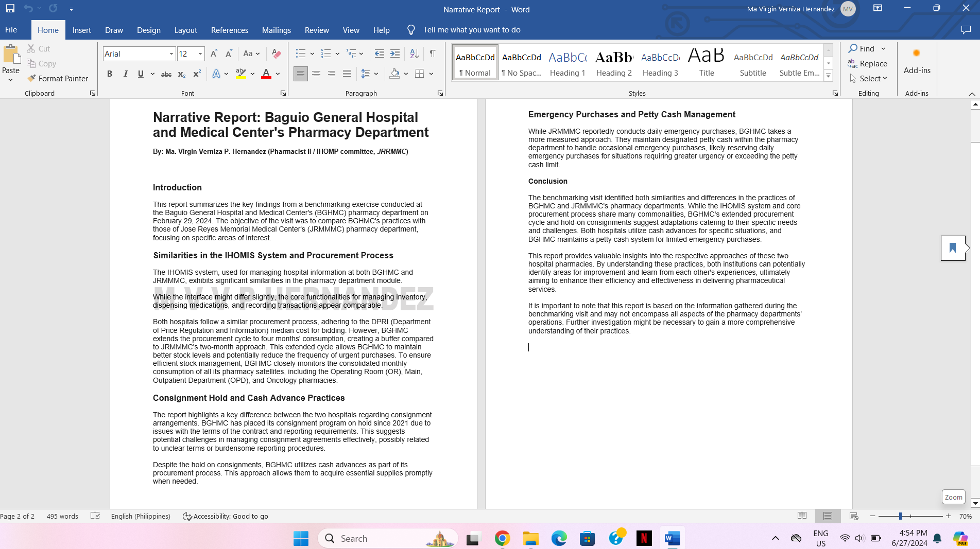Align paragraph text to the right
This screenshot has width=980, height=549.
click(x=332, y=74)
